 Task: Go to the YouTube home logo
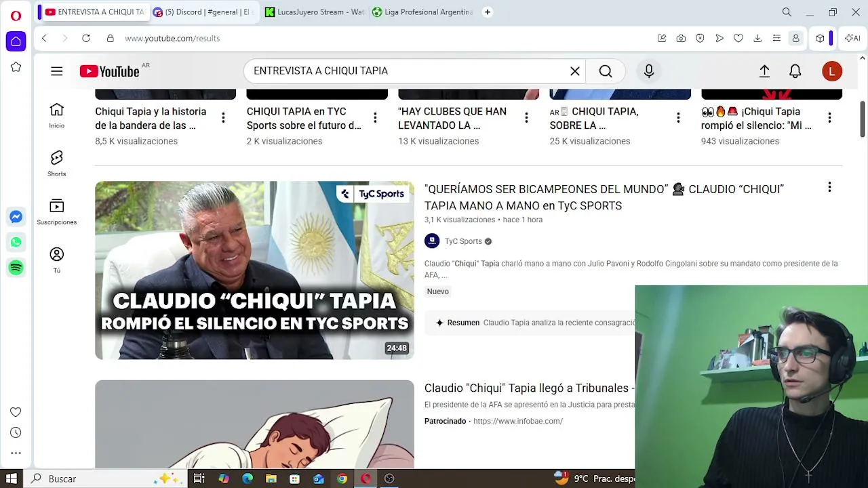coord(110,71)
